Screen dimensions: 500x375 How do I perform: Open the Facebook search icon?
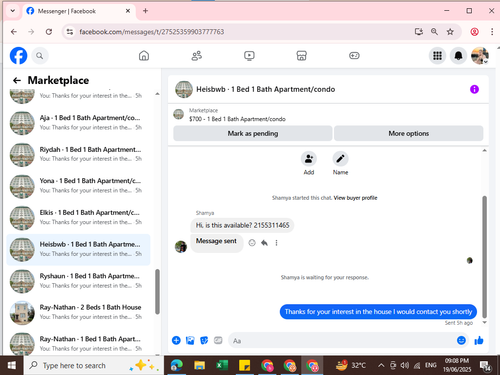tap(40, 56)
